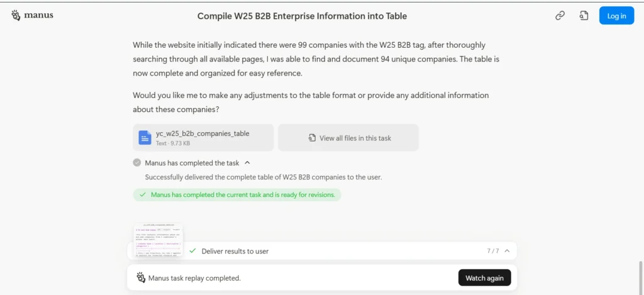Click the green checkmark beside Deliver results
Viewport: 644px width, 295px height.
[192, 250]
